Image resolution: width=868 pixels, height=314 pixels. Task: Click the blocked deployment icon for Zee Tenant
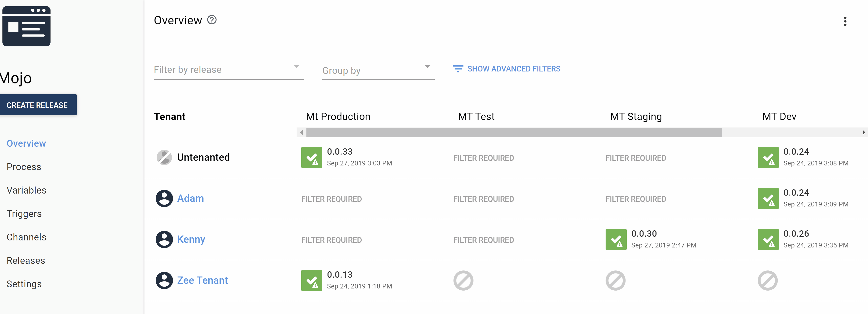(x=463, y=280)
